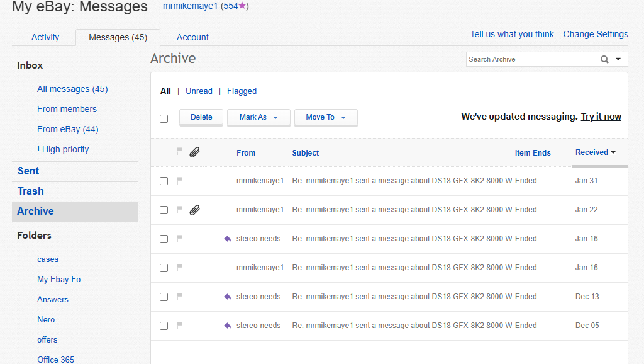Filter by Unread messages
This screenshot has width=644, height=364.
point(199,91)
